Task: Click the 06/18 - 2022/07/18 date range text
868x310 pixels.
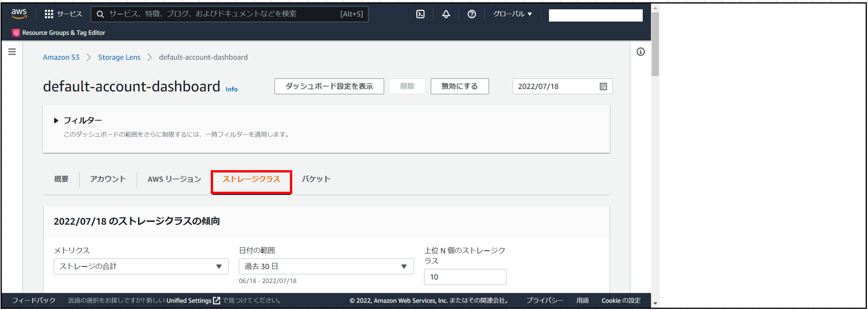Action: point(268,281)
